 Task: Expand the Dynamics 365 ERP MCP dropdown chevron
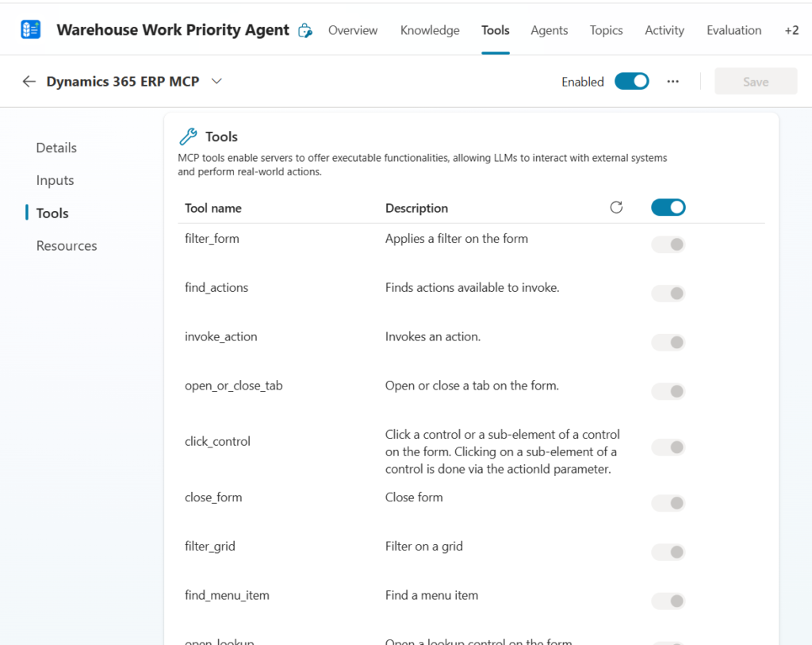point(217,81)
